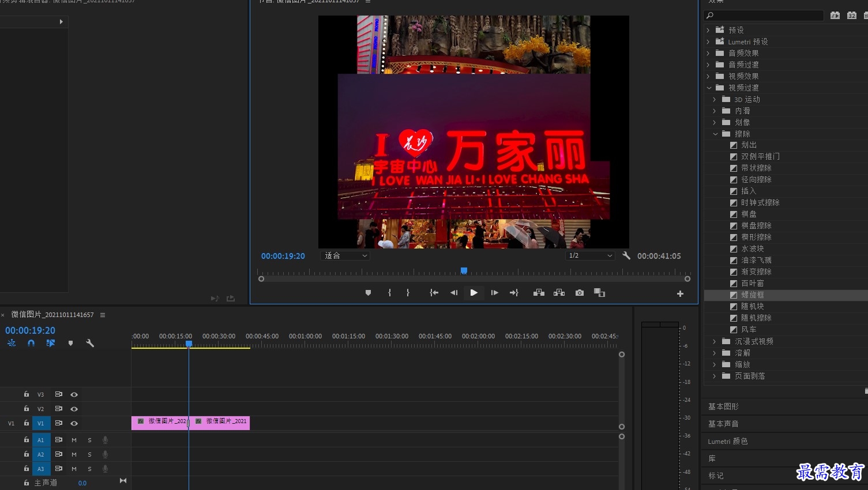
Task: Mark In point in Program monitor
Action: (390, 293)
